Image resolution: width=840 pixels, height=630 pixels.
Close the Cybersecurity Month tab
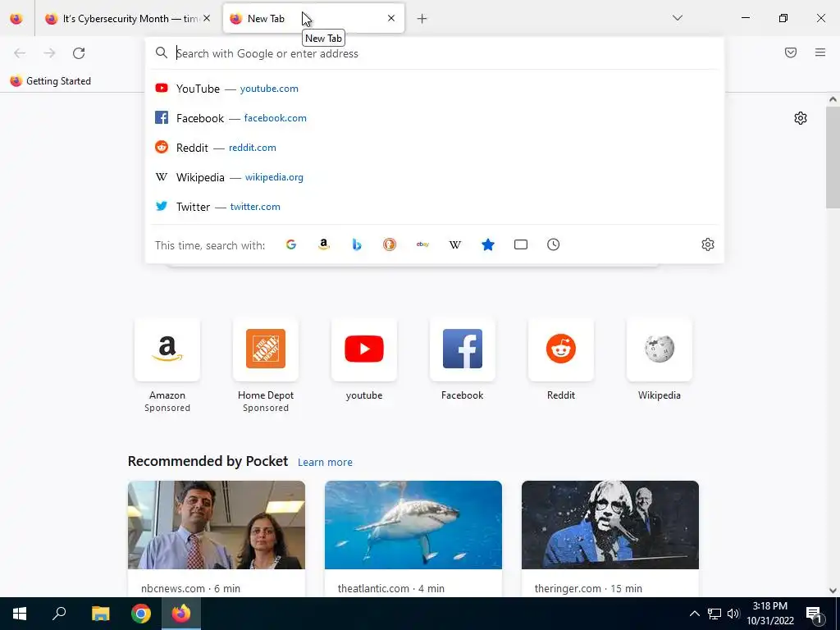tap(207, 18)
